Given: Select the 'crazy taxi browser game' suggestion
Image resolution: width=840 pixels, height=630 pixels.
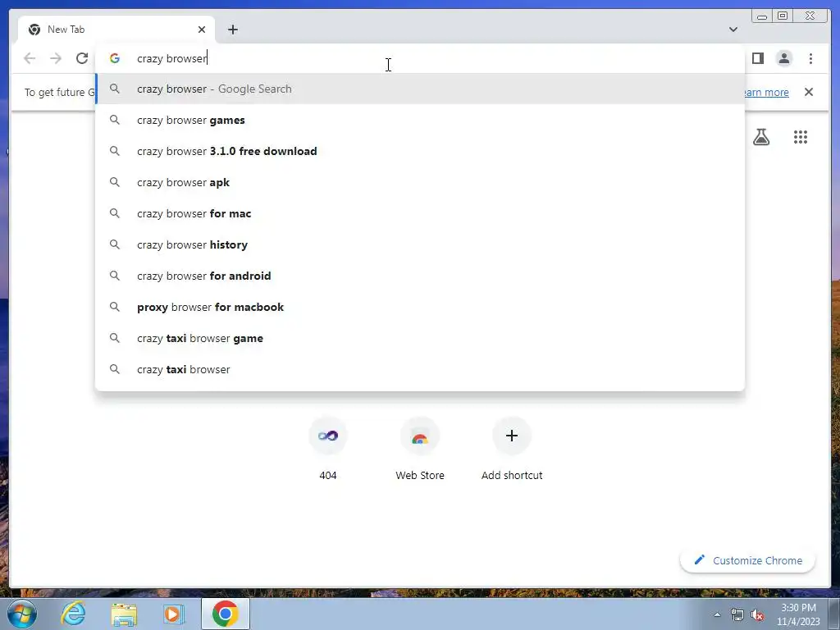Looking at the screenshot, I should [x=420, y=338].
